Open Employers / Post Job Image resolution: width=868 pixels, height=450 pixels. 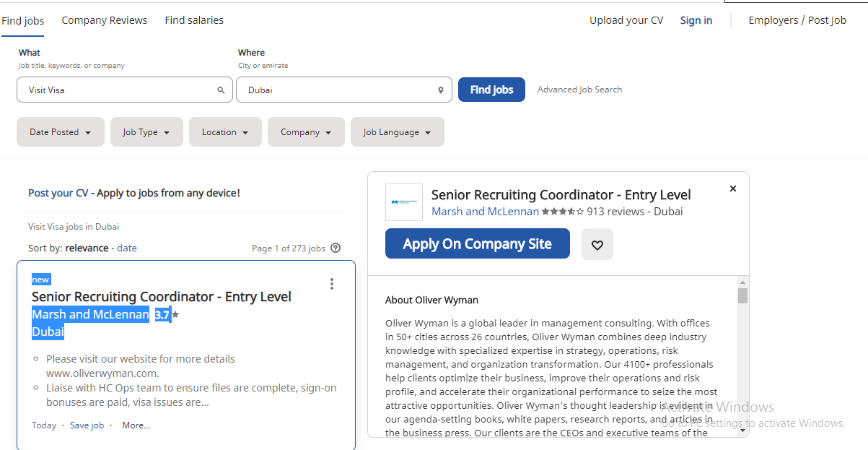797,20
